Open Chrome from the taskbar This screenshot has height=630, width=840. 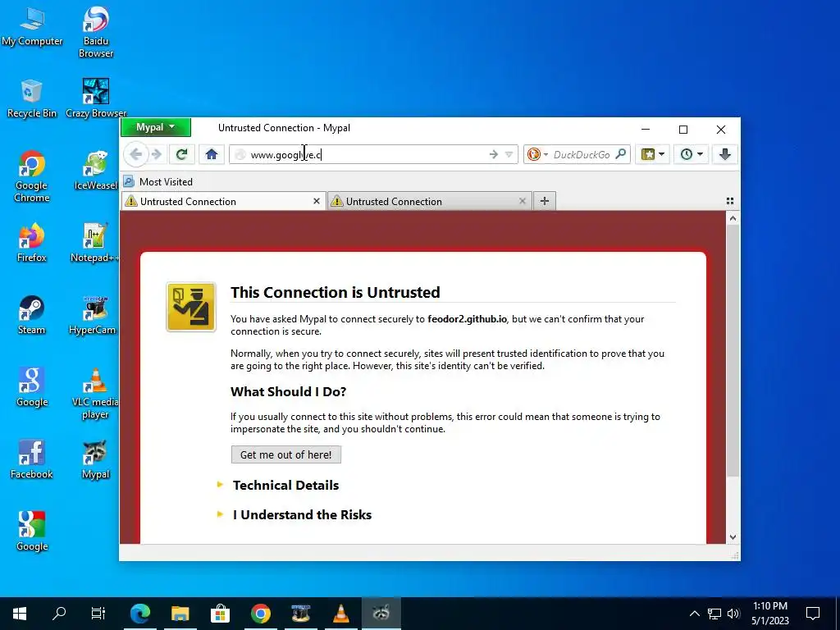(260, 613)
